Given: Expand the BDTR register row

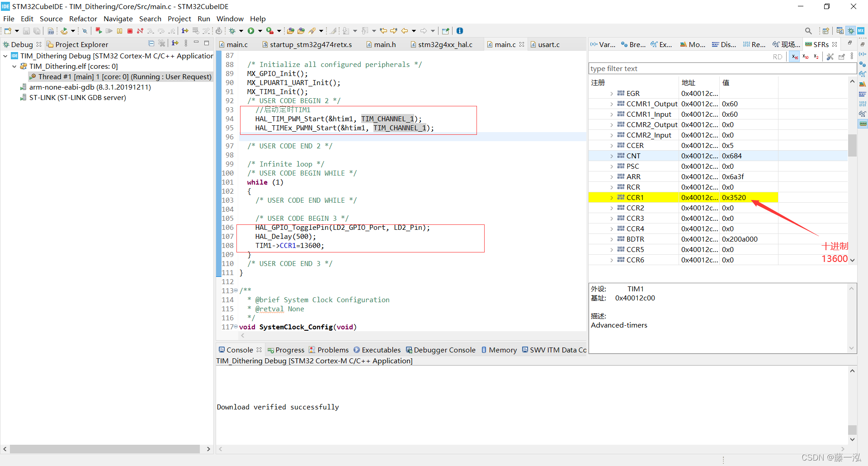Looking at the screenshot, I should tap(612, 239).
